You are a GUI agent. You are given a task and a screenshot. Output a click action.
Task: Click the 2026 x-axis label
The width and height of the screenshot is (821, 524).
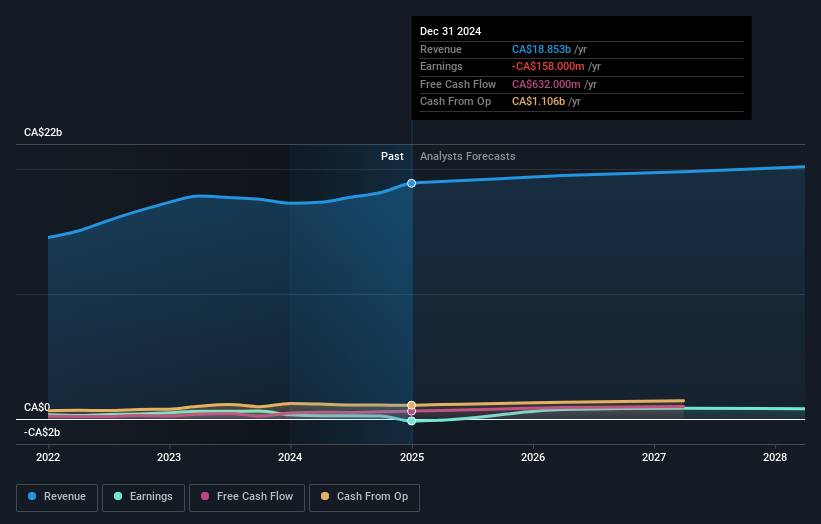click(533, 458)
